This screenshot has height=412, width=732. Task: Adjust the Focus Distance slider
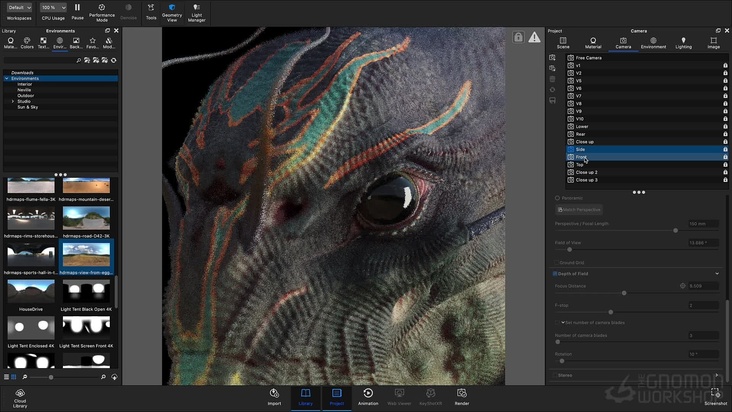(624, 293)
